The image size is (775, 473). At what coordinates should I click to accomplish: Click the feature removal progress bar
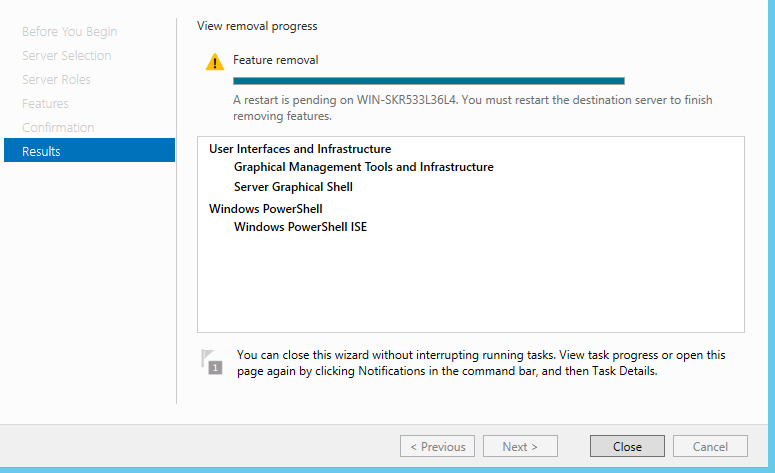(429, 81)
